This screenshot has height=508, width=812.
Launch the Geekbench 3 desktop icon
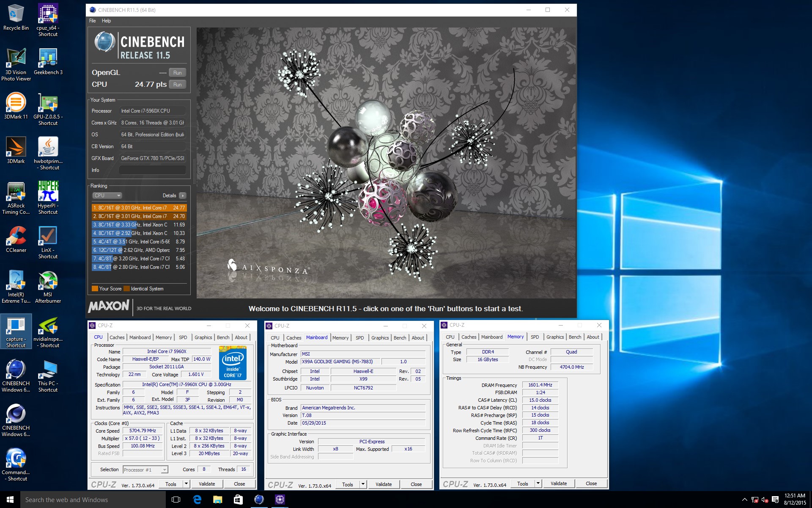(48, 61)
